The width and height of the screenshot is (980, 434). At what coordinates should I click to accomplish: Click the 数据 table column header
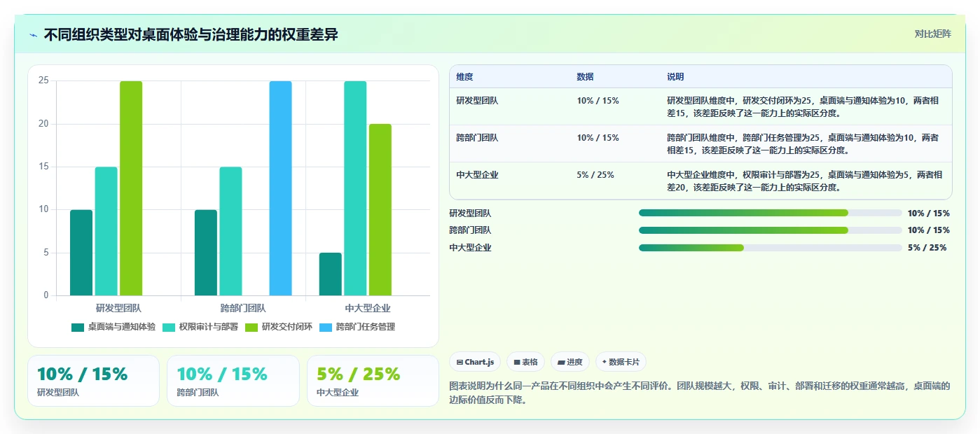point(586,77)
